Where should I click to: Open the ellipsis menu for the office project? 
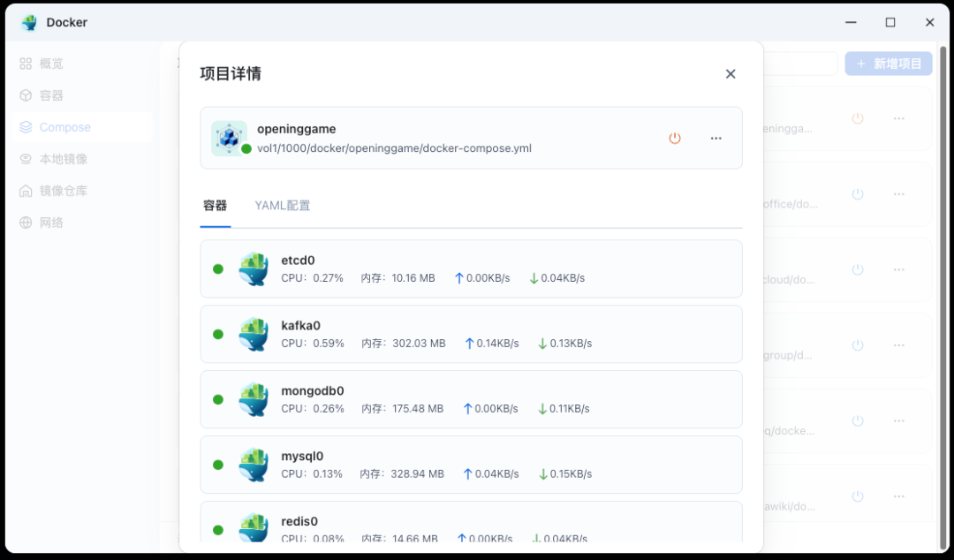(x=898, y=193)
